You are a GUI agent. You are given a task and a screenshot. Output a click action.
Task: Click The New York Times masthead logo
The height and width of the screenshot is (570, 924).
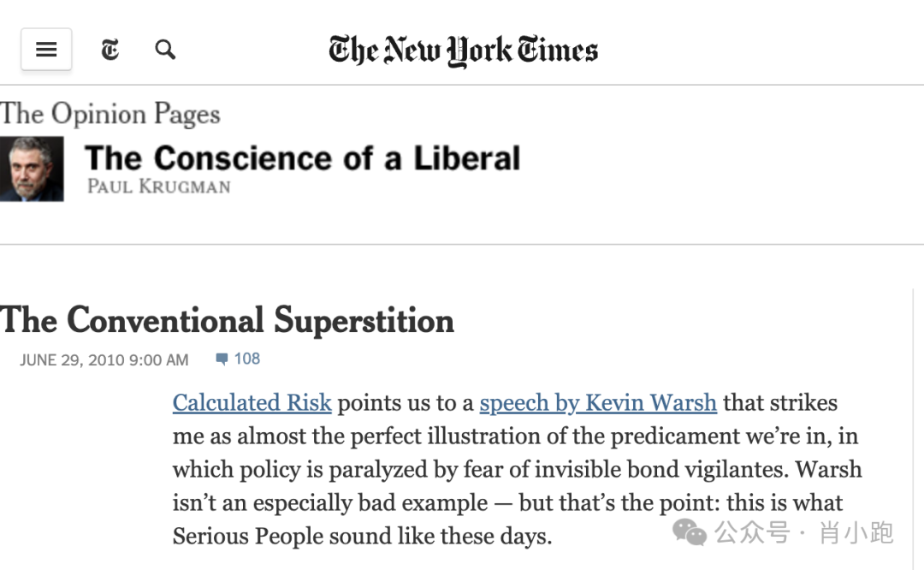click(x=463, y=50)
